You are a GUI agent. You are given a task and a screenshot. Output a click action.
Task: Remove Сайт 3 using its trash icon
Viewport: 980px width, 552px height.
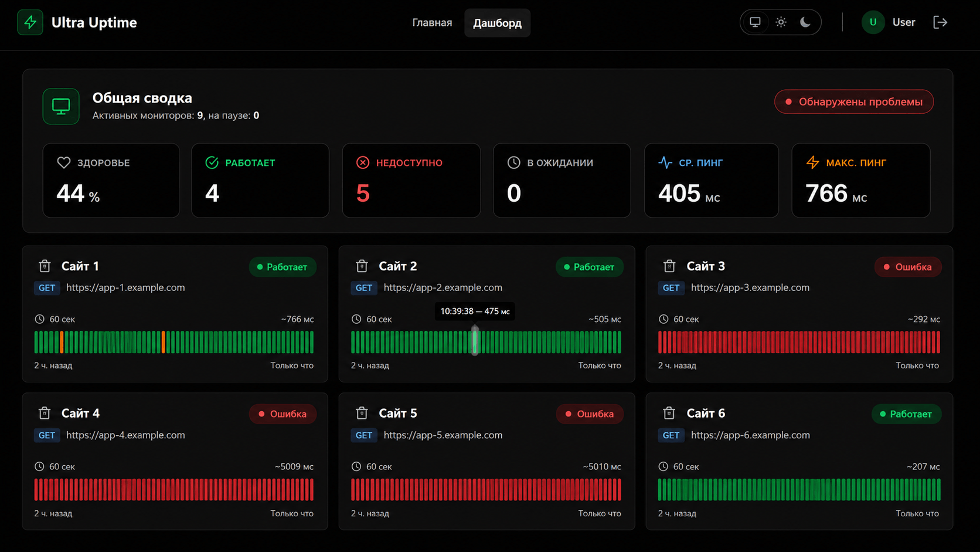[x=669, y=266]
